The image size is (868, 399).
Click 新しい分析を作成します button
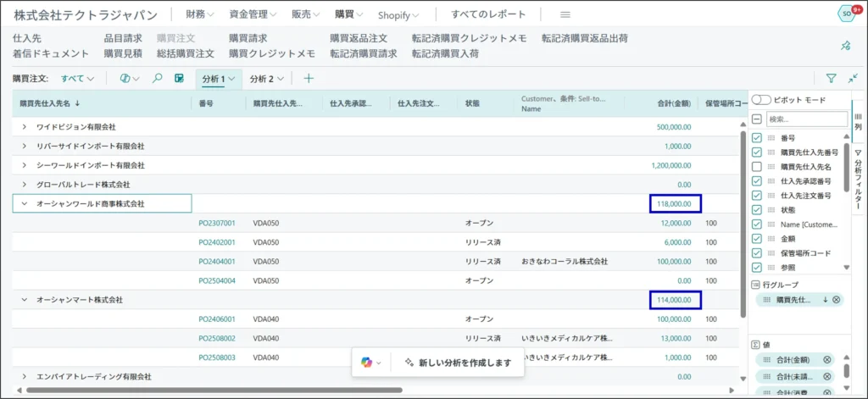point(458,362)
